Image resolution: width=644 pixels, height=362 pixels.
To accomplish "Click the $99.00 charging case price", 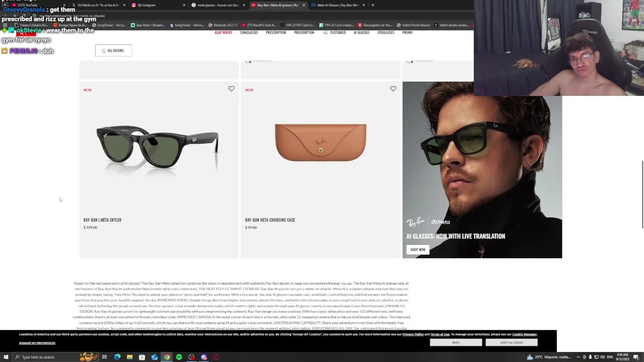I will pyautogui.click(x=251, y=227).
